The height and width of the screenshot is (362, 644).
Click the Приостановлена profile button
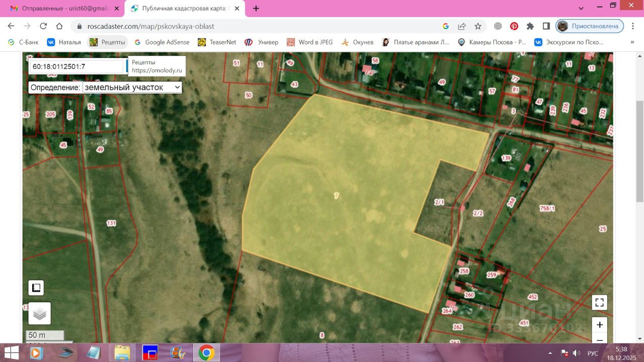coord(590,26)
